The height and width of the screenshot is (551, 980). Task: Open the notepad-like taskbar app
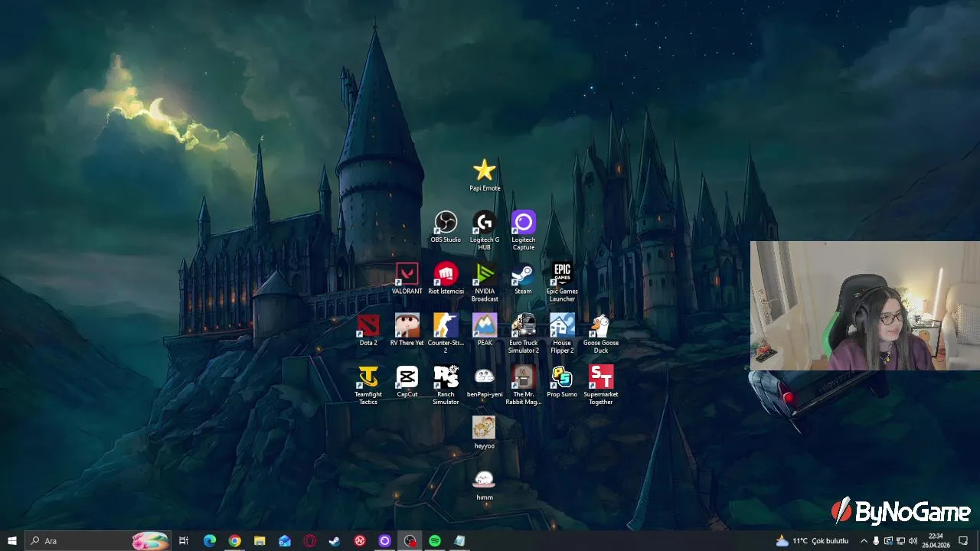(459, 541)
